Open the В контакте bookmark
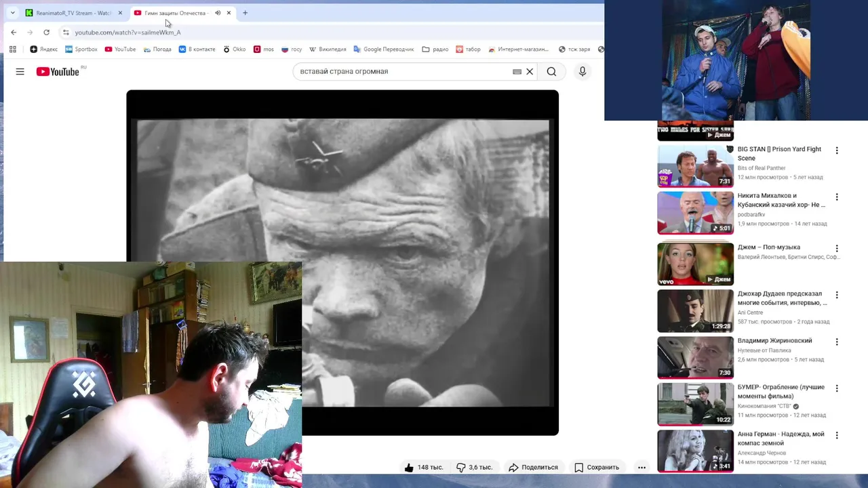The image size is (868, 488). [x=197, y=49]
